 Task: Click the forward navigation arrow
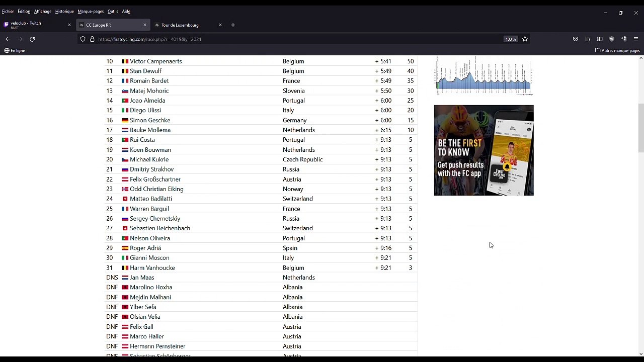pos(20,39)
